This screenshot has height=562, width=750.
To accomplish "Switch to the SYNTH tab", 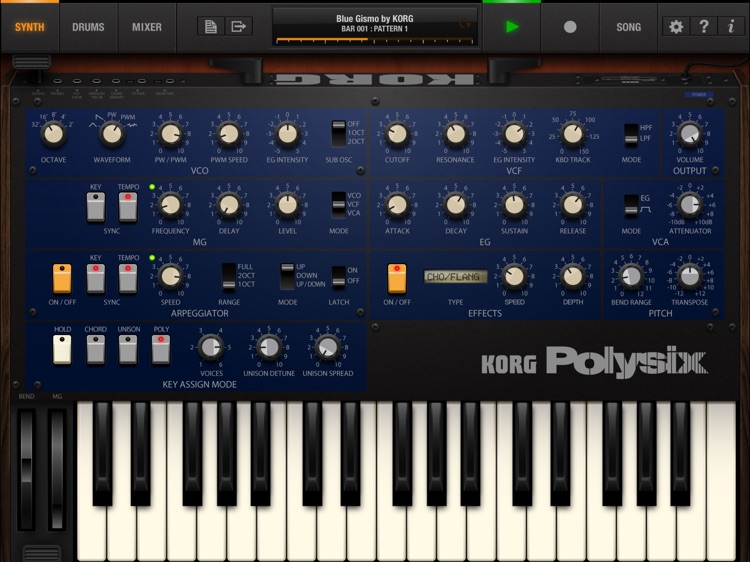I will click(30, 27).
